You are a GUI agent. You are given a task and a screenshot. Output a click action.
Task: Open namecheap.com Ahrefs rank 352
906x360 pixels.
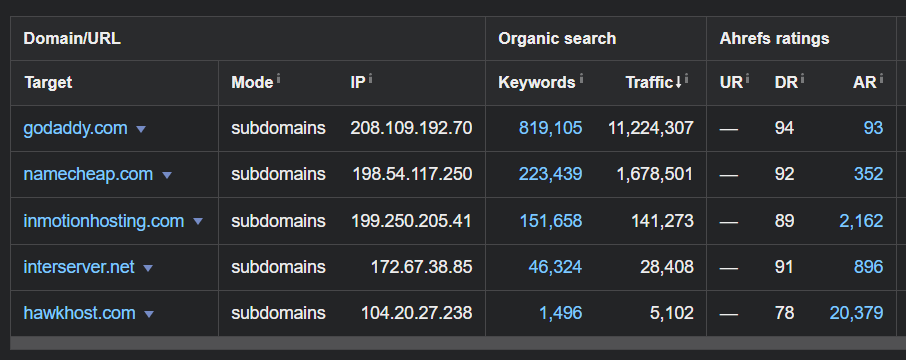tap(868, 175)
